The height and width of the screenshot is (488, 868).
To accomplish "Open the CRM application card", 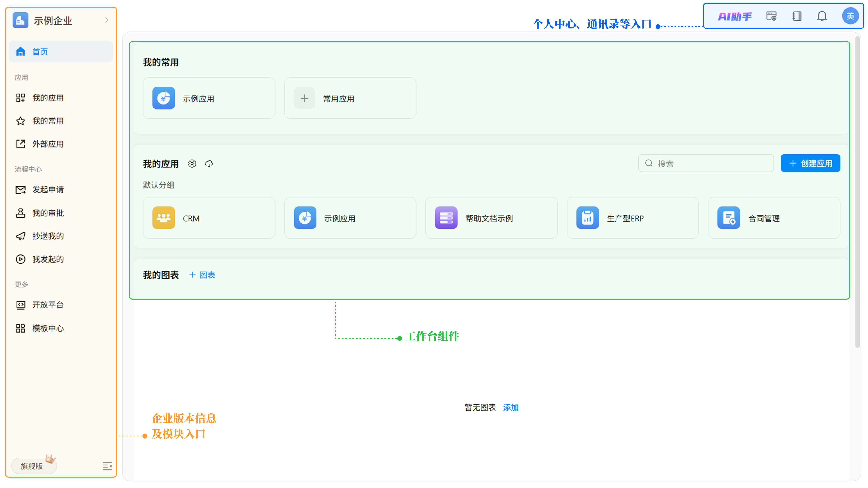I will coord(209,218).
